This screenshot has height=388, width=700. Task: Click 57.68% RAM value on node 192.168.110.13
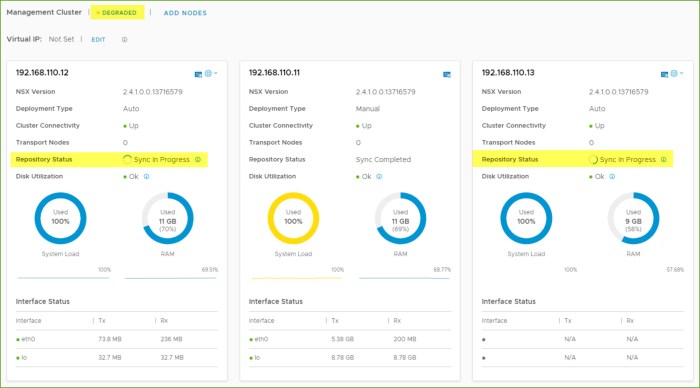675,270
